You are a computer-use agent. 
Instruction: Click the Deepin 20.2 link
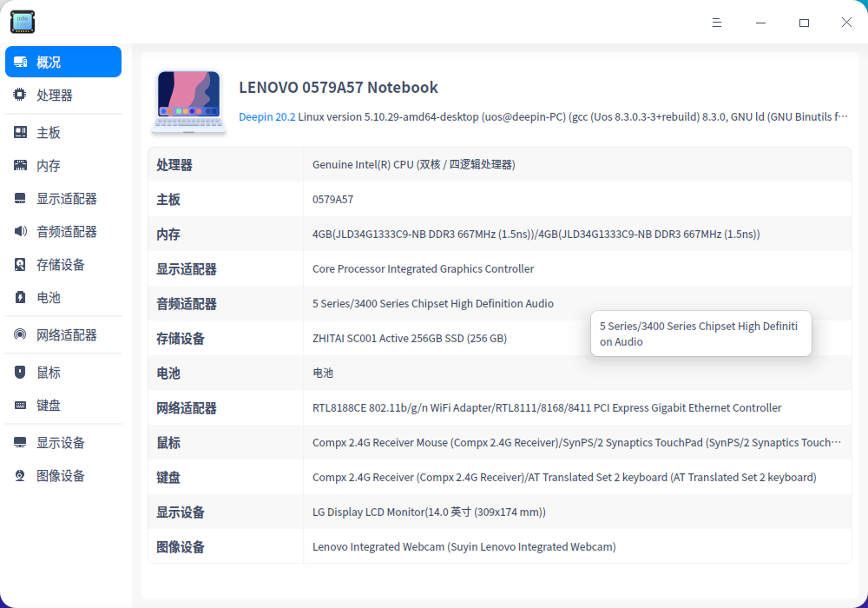coord(266,117)
